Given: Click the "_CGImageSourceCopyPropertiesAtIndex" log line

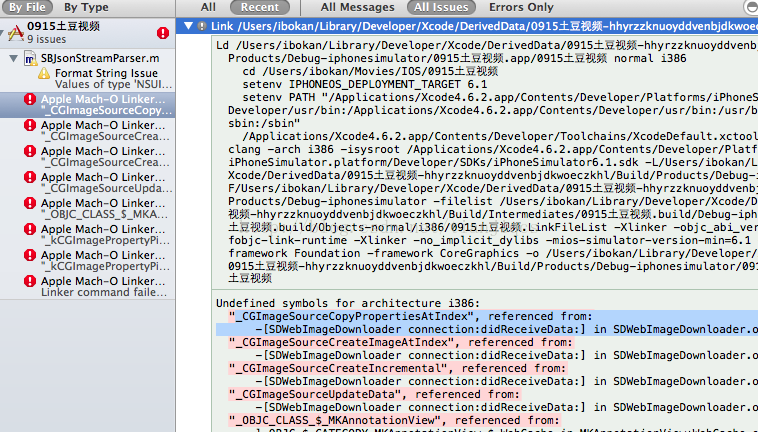Looking at the screenshot, I should (410, 317).
